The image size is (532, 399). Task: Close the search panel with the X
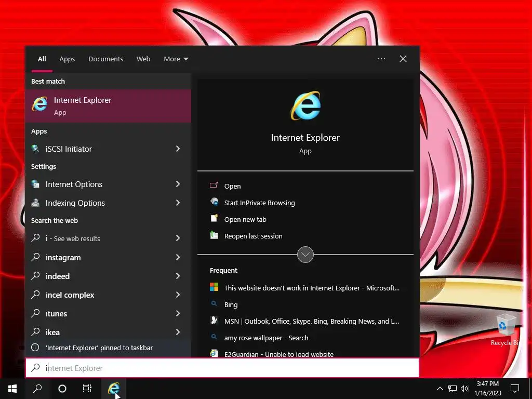coord(403,59)
